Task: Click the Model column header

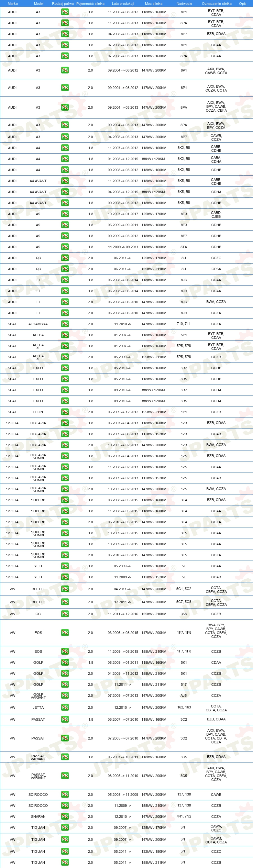Action: (39, 3)
